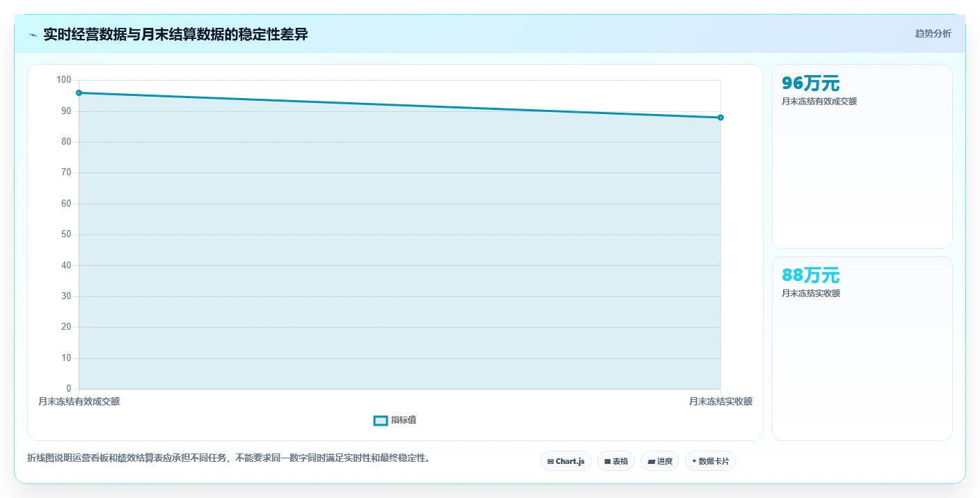The width and height of the screenshot is (980, 498).
Task: Click the chart title 实时经营数据与月末结算数据的稳定性差异
Action: click(175, 34)
